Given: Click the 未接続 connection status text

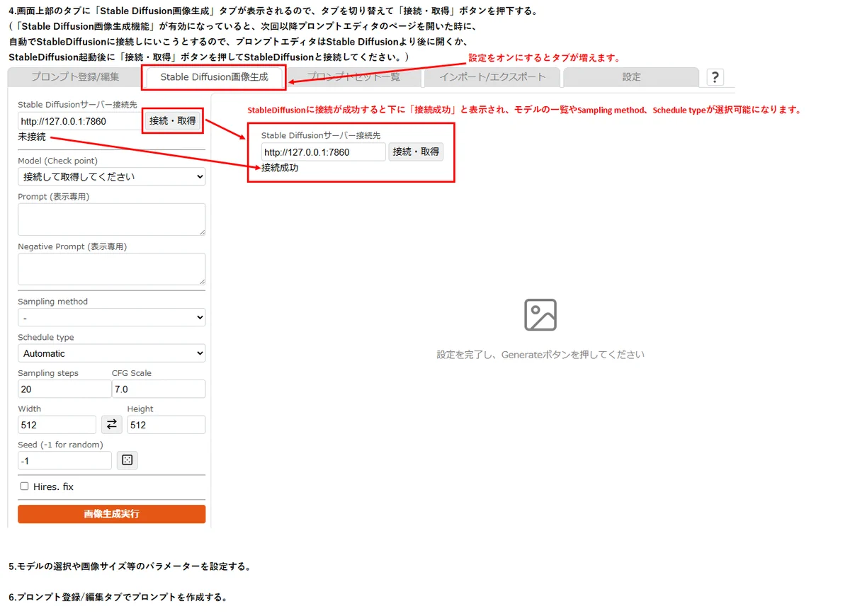Looking at the screenshot, I should (x=32, y=137).
